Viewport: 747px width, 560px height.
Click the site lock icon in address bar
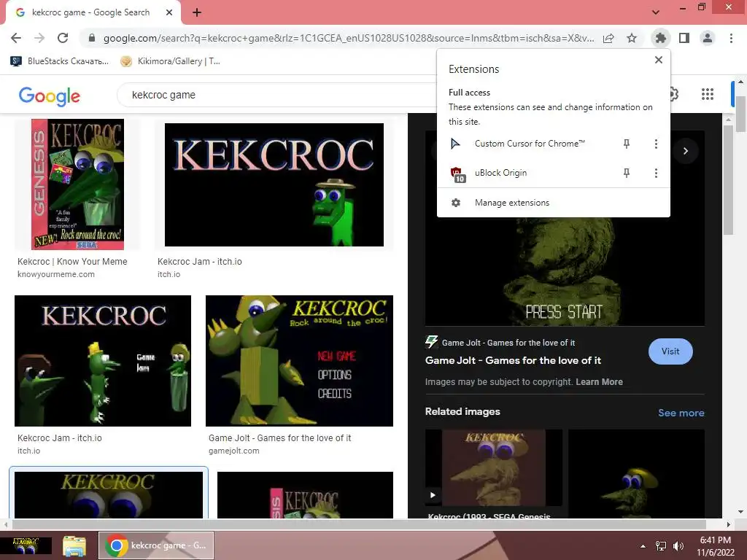point(92,38)
